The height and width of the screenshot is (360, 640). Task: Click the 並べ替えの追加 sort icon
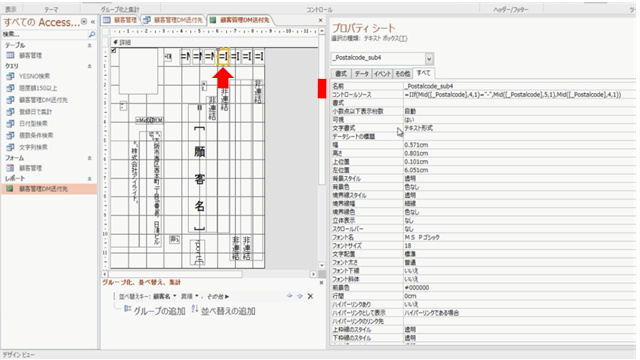pos(195,309)
